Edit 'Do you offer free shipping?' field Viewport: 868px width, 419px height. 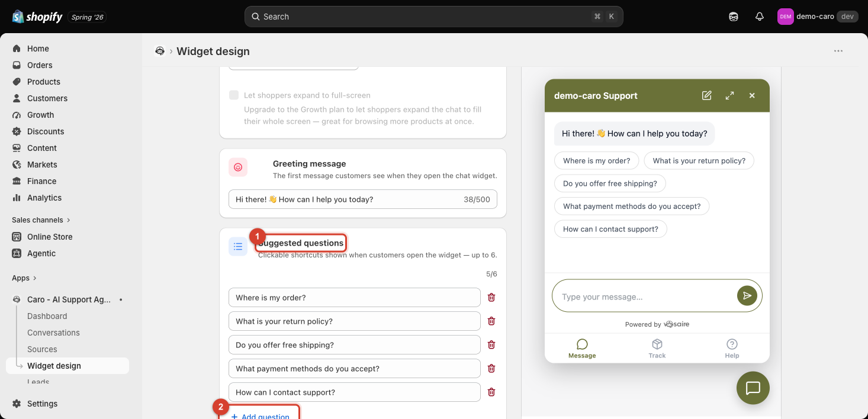point(355,345)
